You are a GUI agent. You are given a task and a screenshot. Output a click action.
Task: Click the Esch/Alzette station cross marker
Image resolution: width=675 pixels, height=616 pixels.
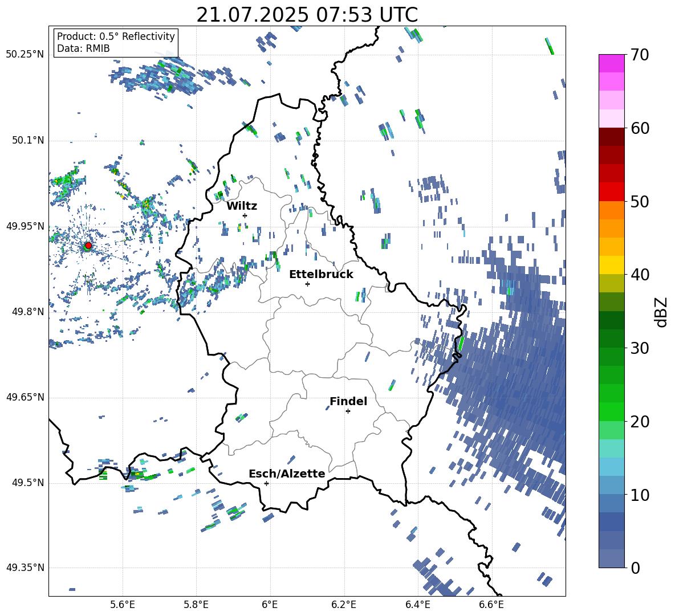(x=266, y=483)
